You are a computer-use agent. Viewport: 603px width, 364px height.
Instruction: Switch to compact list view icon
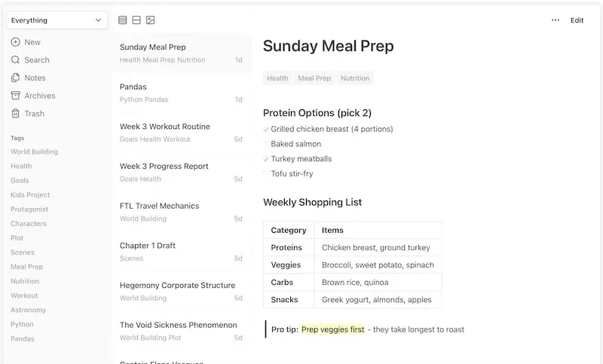[x=123, y=20]
